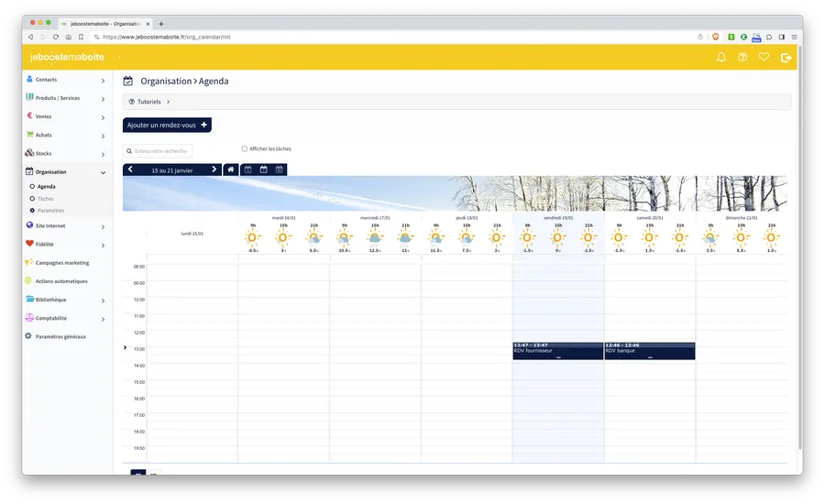Expand the Stocks menu
Screen dimensions: 825x504
point(66,153)
